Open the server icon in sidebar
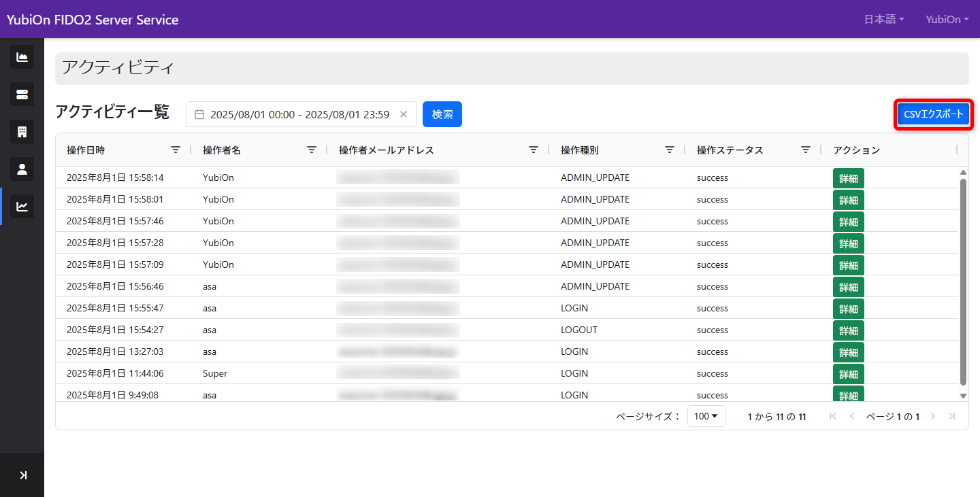This screenshot has height=497, width=980. click(22, 94)
